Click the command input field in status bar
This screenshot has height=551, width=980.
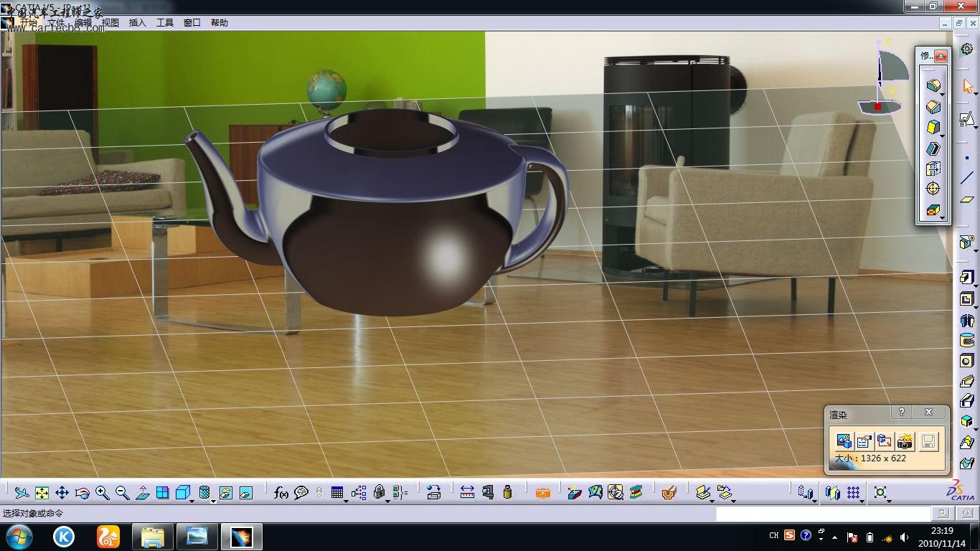pos(822,514)
